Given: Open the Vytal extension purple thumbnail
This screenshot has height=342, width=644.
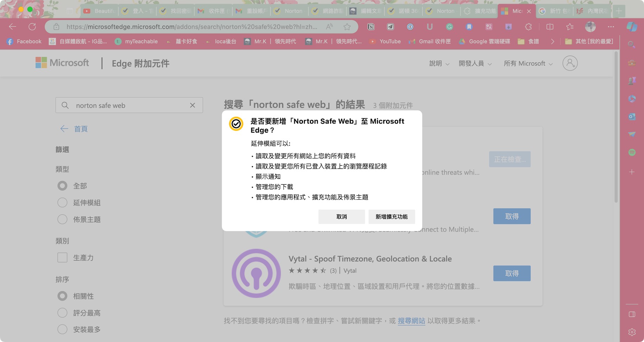Looking at the screenshot, I should tap(256, 273).
